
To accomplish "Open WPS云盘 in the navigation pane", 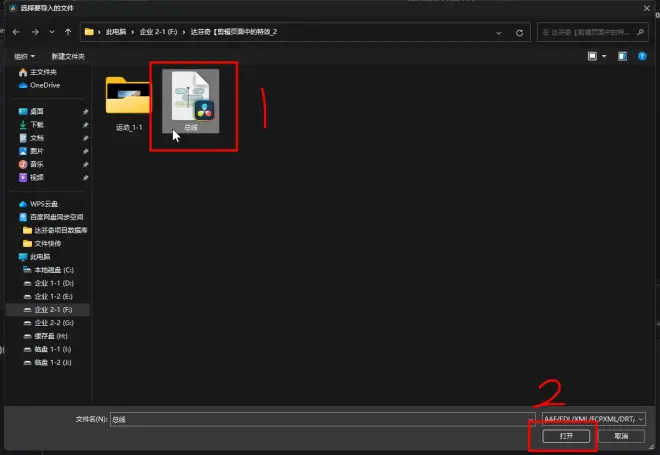I will coord(46,203).
